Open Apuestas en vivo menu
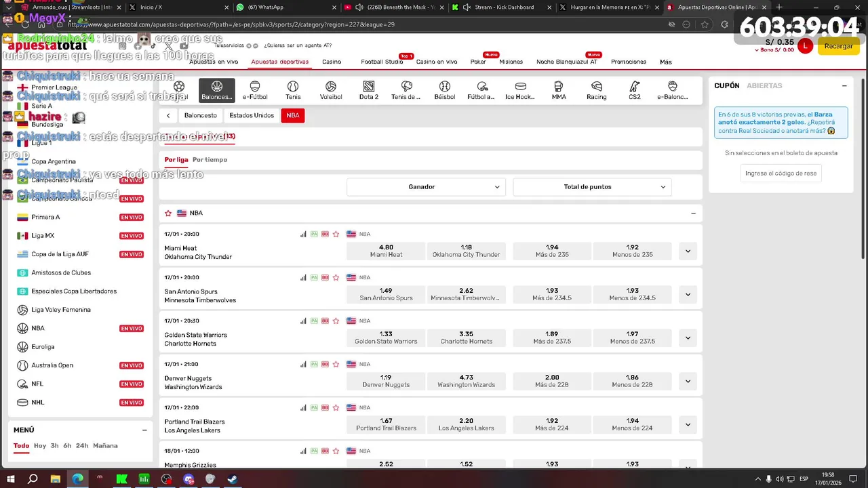The image size is (868, 488). tap(214, 62)
